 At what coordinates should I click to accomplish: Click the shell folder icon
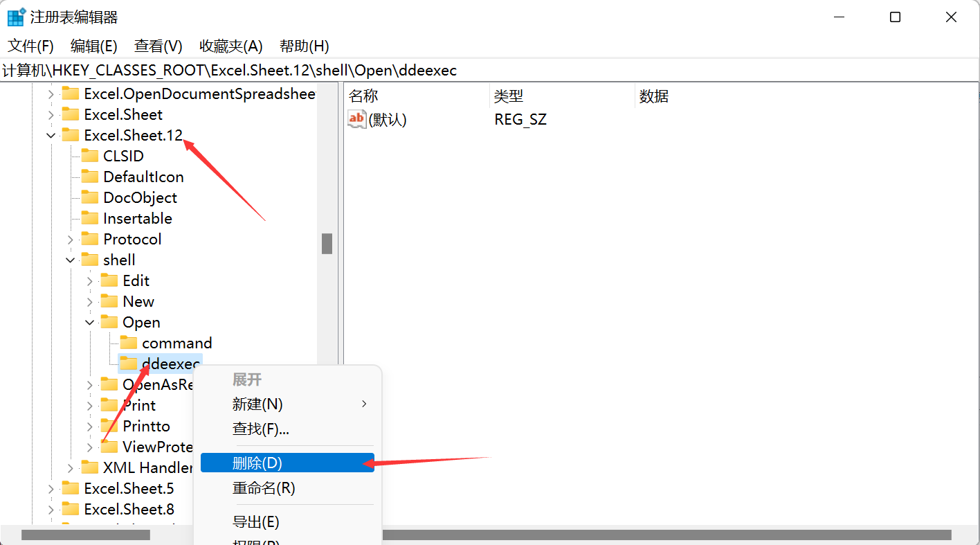pos(90,260)
